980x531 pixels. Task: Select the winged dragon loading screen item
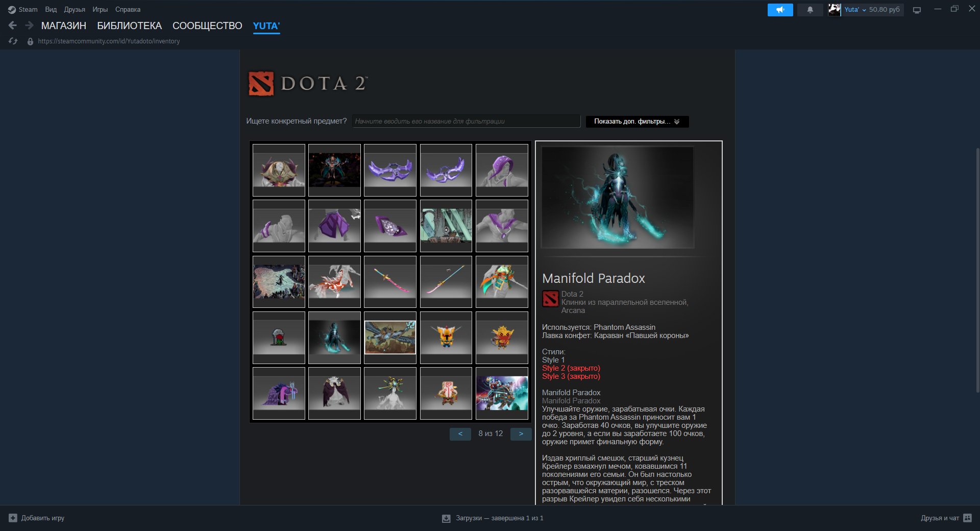tap(390, 337)
